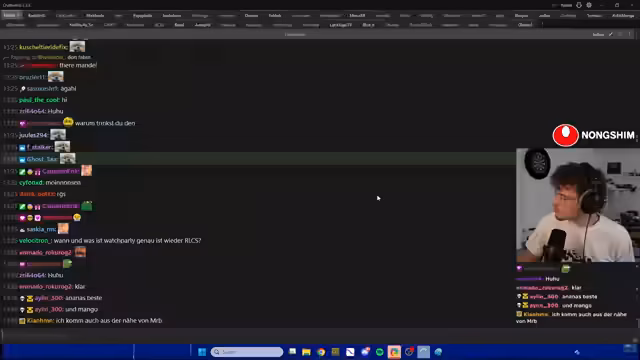The width and height of the screenshot is (640, 360).
Task: Click the emote image next to kuscheltierdefix
Action: click(x=77, y=47)
